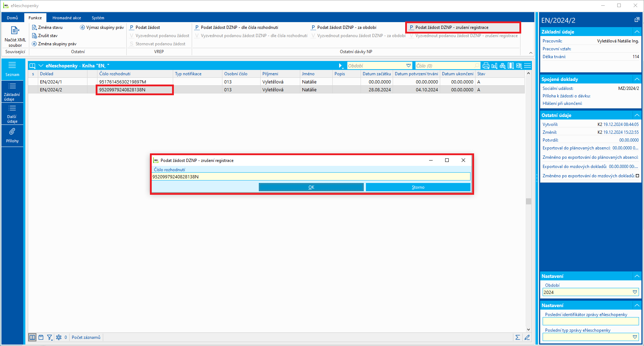Click Podat žádost in VREP group
The width and height of the screenshot is (644, 346).
[x=145, y=27]
